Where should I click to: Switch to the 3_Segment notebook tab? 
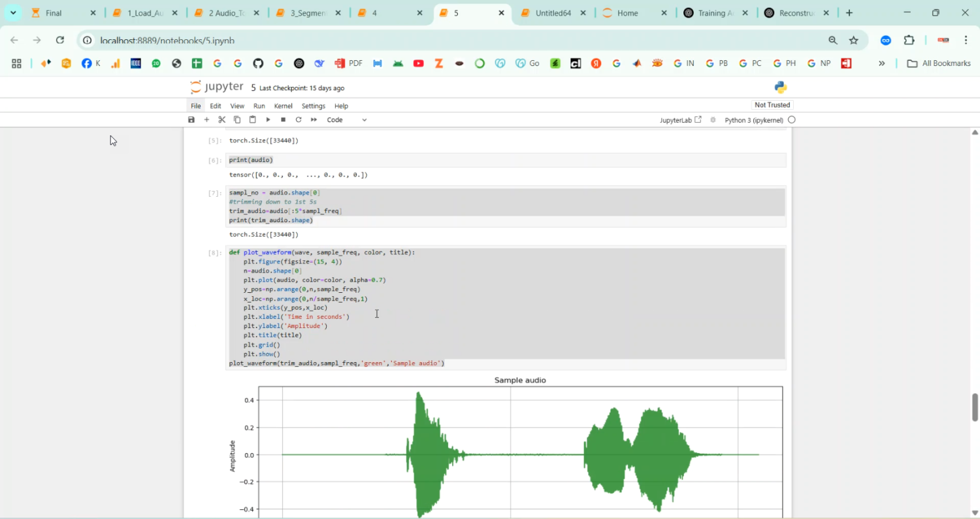click(307, 13)
